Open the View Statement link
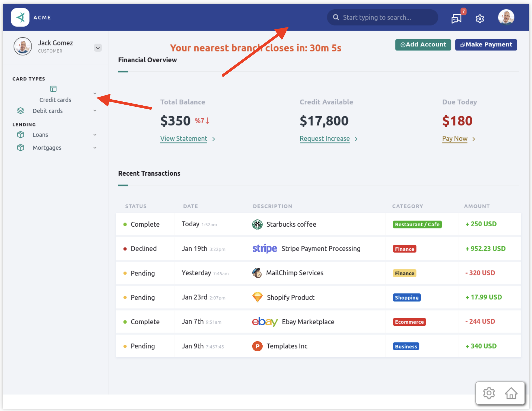 click(x=184, y=139)
